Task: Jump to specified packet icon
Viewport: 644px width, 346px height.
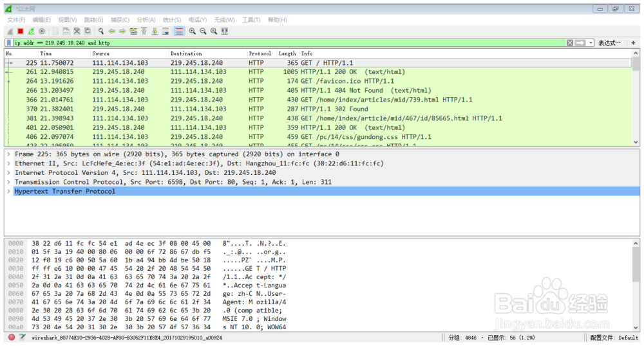Action: pyautogui.click(x=133, y=31)
